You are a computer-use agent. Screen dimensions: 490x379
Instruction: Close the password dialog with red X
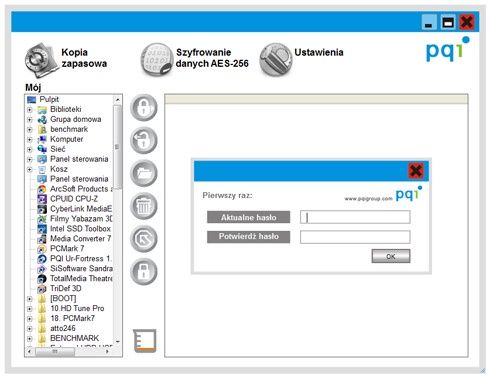(x=416, y=171)
